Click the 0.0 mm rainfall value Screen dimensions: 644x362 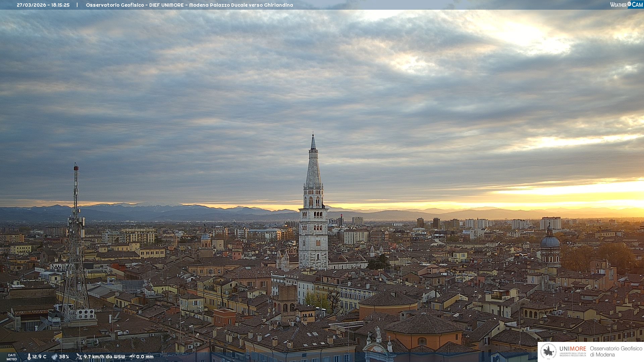pyautogui.click(x=145, y=357)
